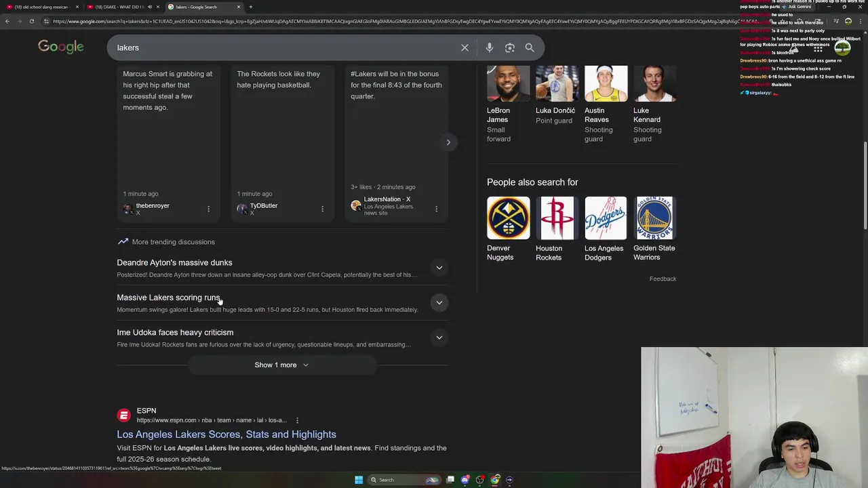Show next trending posts arrow

[448, 142]
